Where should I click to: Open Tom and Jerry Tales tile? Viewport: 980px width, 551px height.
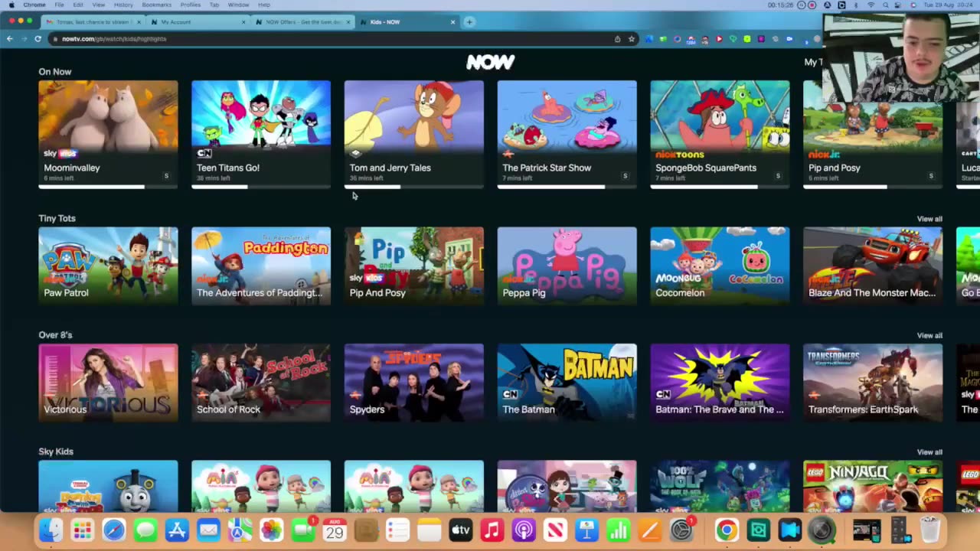pos(414,133)
